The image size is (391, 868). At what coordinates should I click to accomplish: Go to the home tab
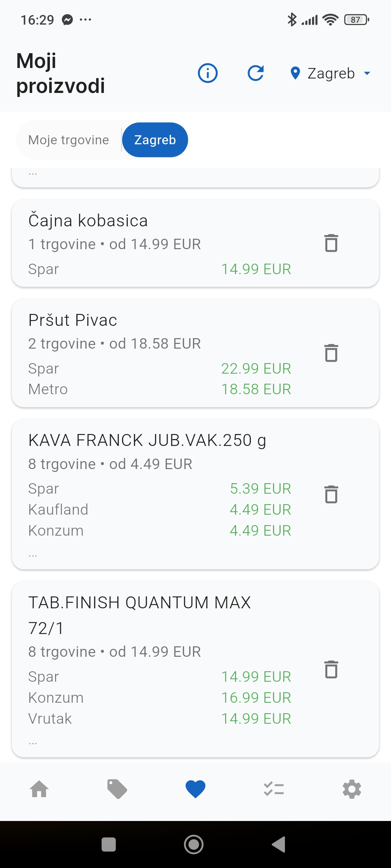click(x=39, y=789)
